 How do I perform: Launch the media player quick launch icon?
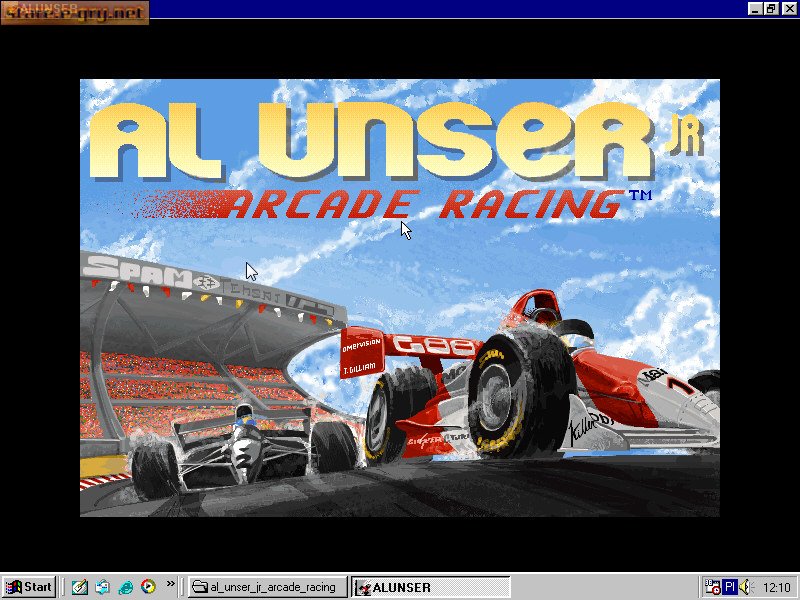[148, 587]
